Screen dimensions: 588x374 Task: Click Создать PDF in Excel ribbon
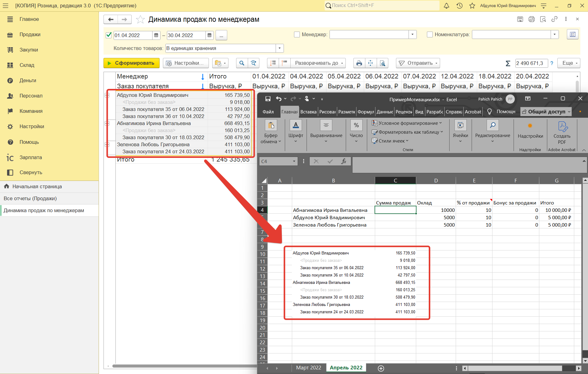coord(562,132)
